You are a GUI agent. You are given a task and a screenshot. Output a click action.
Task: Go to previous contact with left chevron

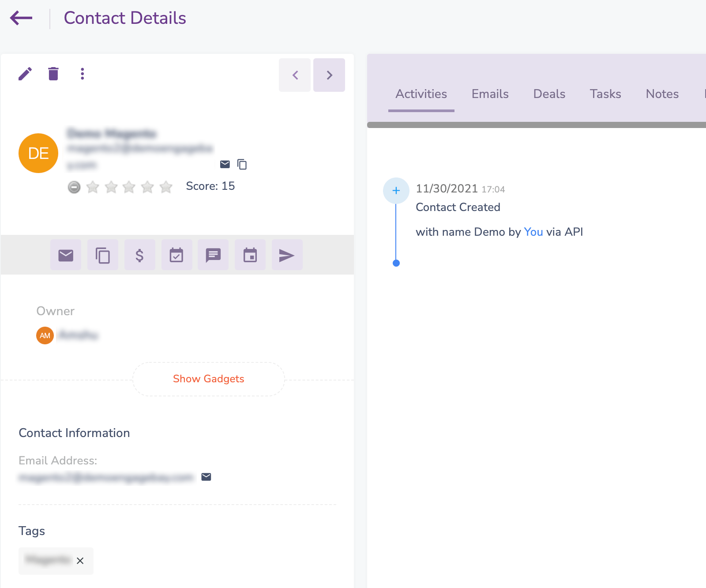(295, 75)
